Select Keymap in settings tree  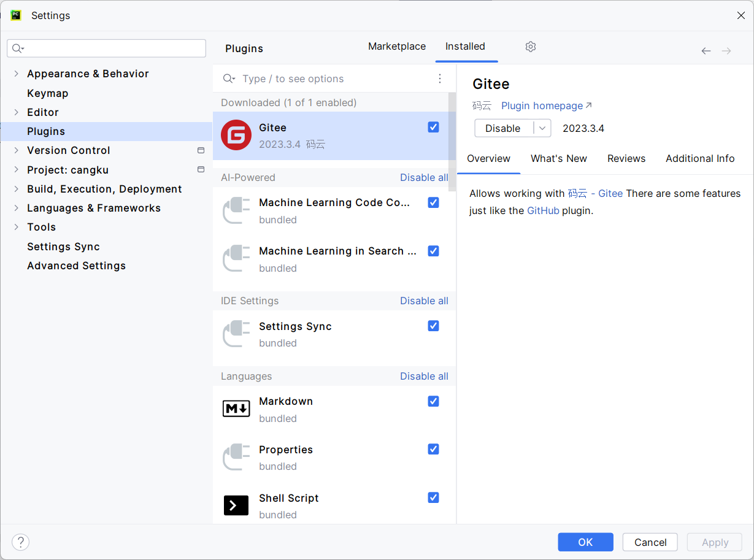[48, 93]
